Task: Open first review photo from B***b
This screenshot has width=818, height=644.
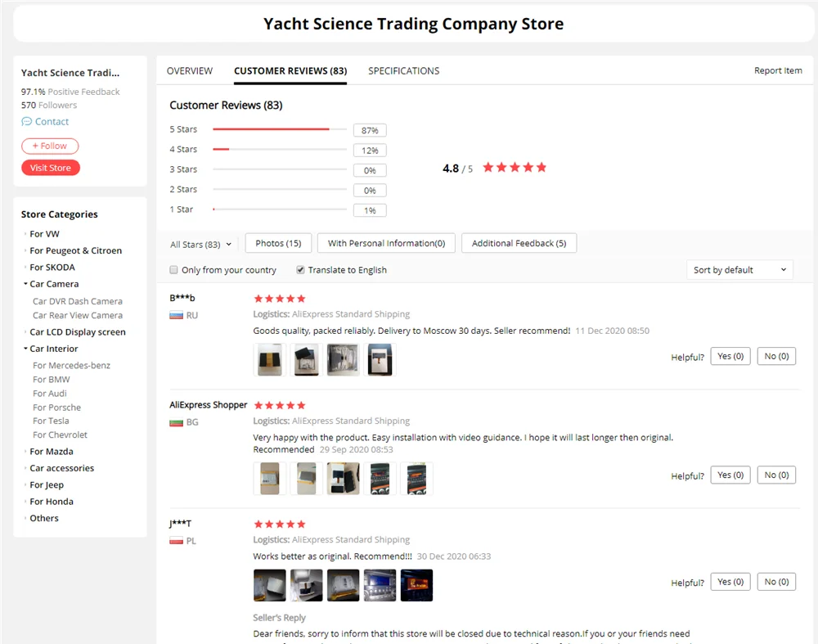Action: point(269,359)
